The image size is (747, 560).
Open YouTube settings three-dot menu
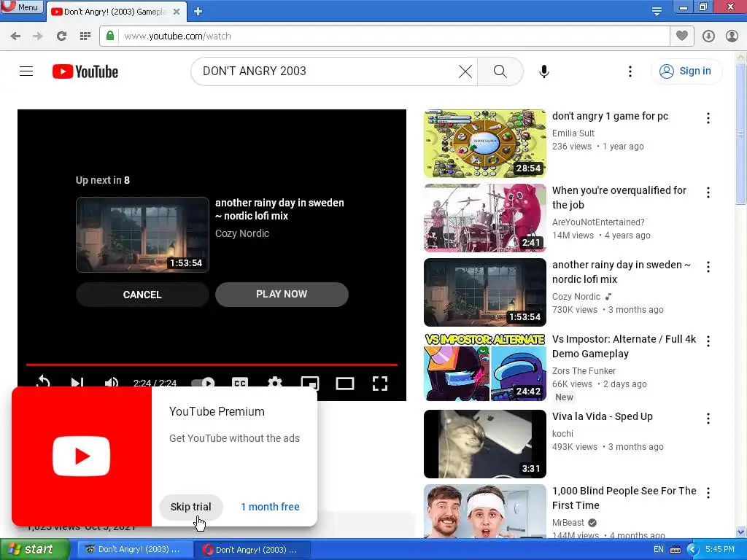(x=630, y=71)
